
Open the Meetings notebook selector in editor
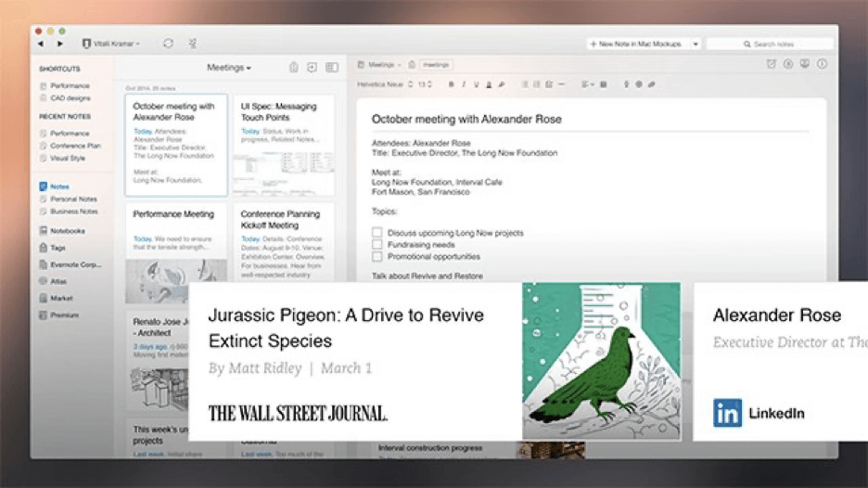[x=380, y=65]
